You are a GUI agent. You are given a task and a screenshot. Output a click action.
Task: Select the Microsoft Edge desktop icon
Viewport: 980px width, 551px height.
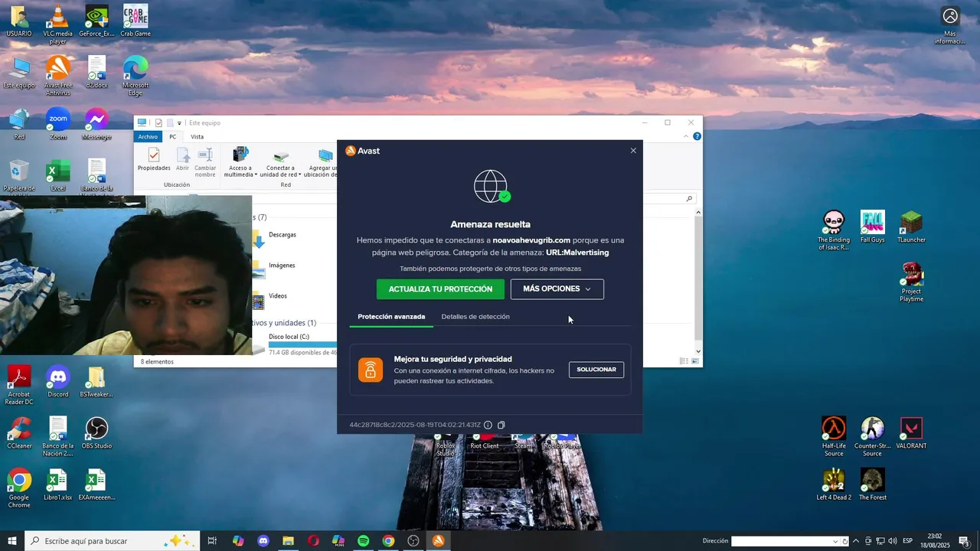click(x=136, y=76)
